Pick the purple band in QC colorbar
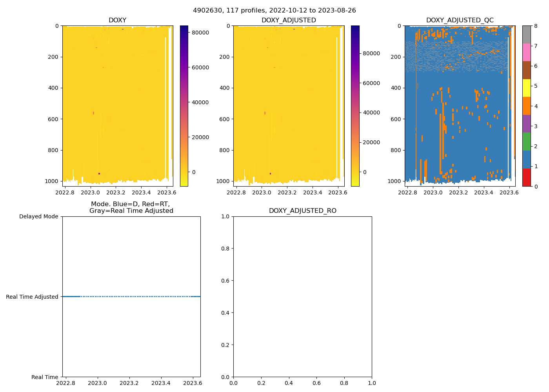The image size is (549, 392). point(526,123)
